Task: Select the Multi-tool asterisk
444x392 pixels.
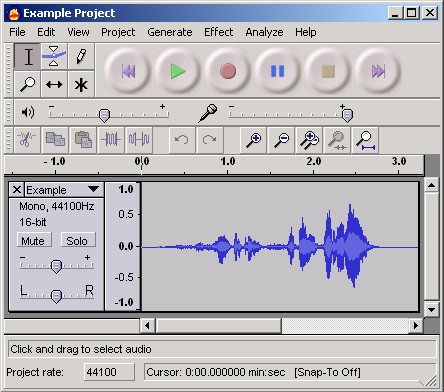Action: click(81, 84)
